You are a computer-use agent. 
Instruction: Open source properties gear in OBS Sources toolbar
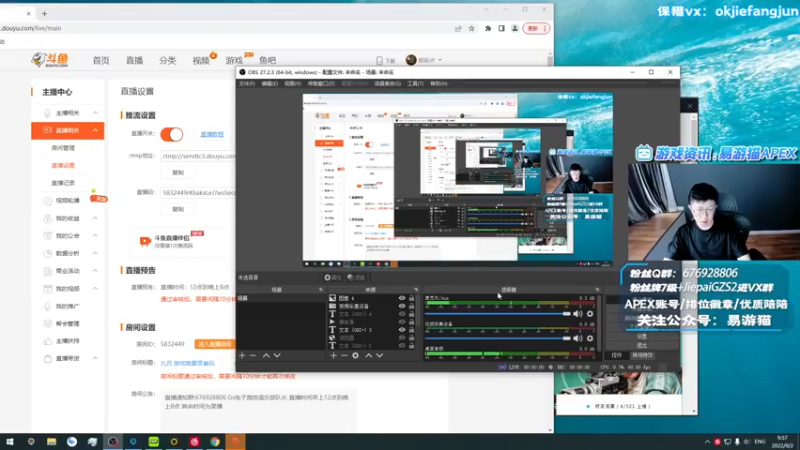(356, 355)
